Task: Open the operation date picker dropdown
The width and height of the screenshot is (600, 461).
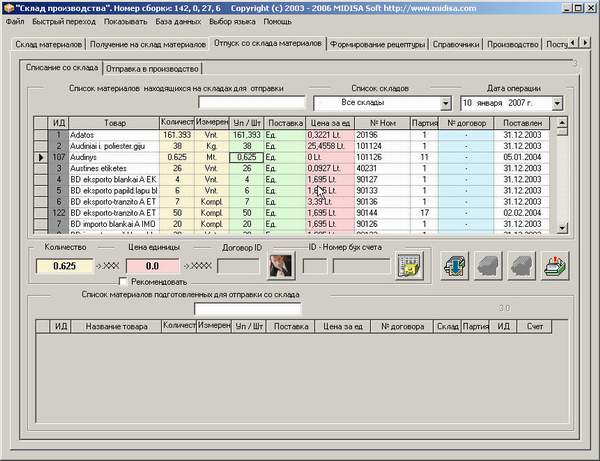Action: 557,103
